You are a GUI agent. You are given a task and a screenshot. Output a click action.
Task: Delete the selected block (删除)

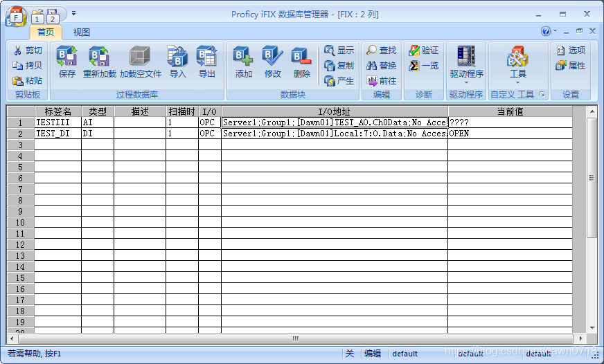click(x=301, y=62)
